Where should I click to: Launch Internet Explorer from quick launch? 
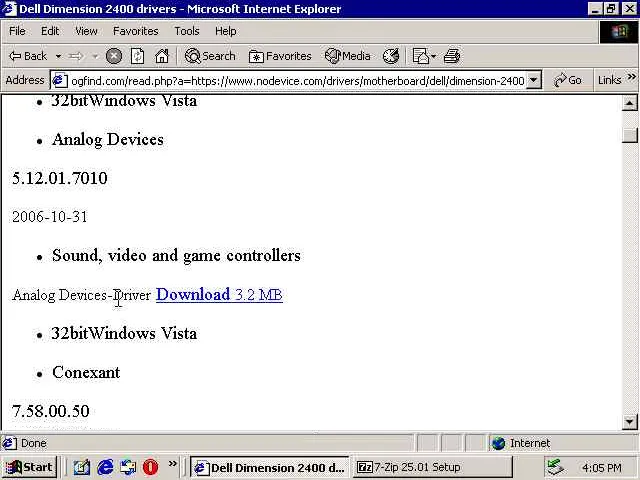(x=105, y=467)
